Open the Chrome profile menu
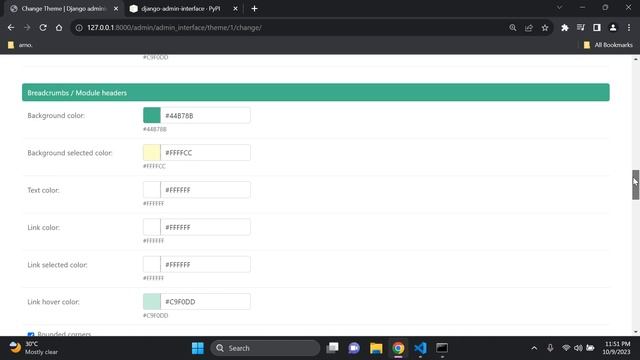This screenshot has width=640, height=360. pos(613,28)
